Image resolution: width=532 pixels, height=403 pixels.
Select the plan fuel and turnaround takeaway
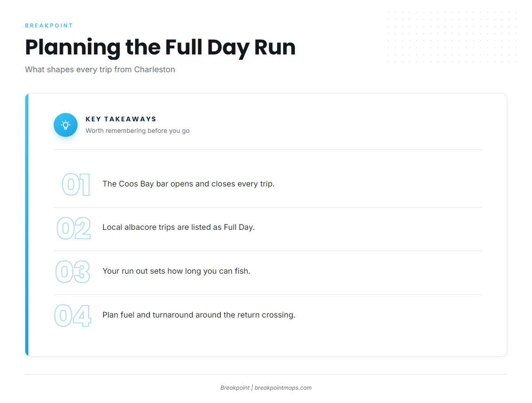tap(199, 315)
